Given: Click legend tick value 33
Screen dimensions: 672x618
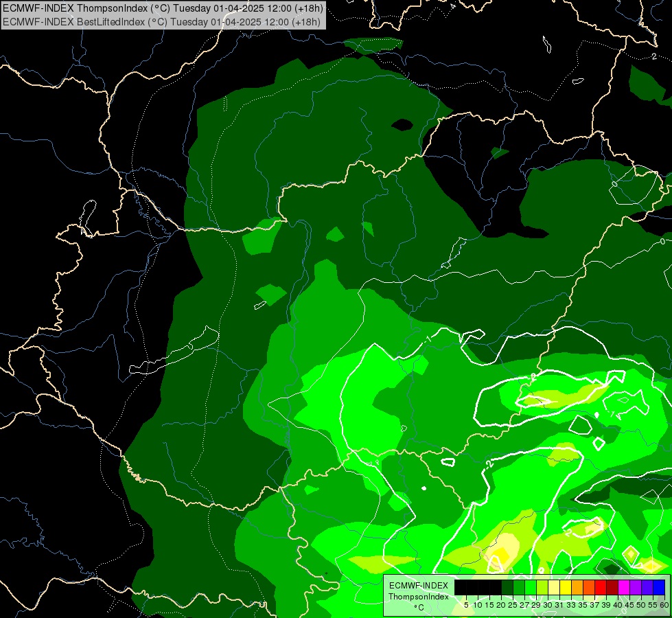Looking at the screenshot, I should (571, 605).
